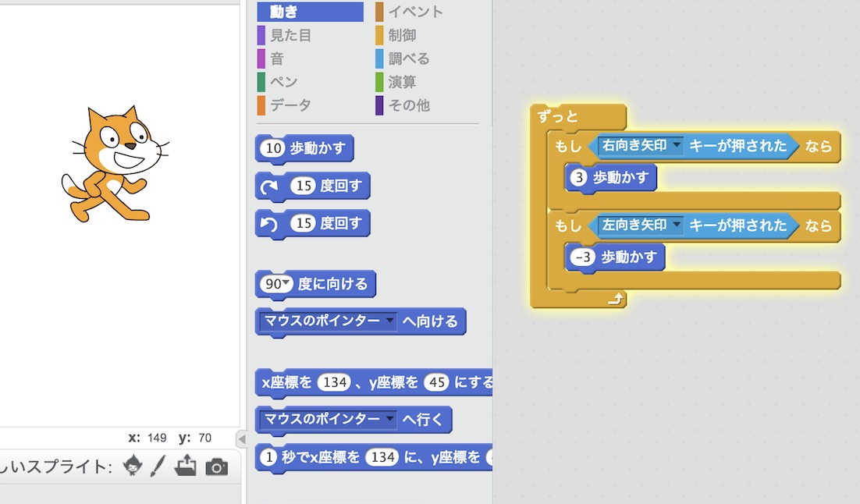Open the その他 block category
This screenshot has width=860, height=504.
[403, 105]
